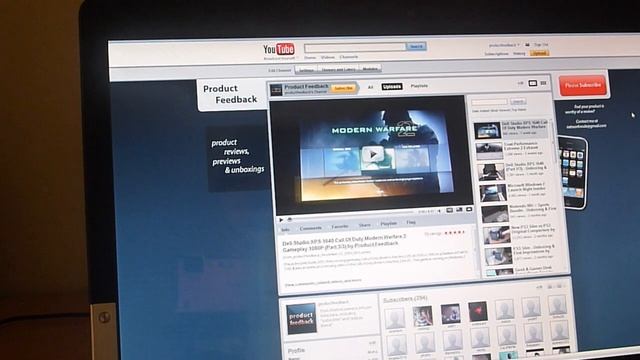Select the Uploads filter
The height and width of the screenshot is (360, 640).
point(392,87)
